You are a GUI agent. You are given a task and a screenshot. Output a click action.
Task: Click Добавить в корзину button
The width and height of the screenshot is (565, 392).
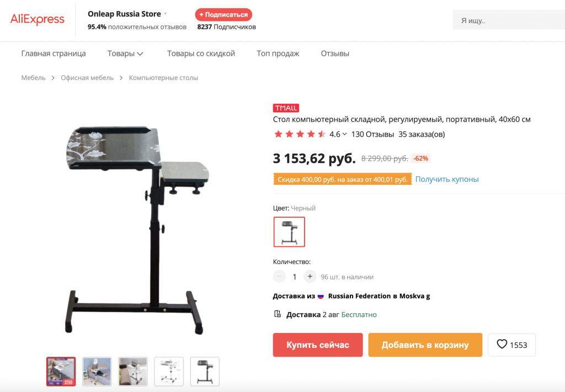[425, 345]
